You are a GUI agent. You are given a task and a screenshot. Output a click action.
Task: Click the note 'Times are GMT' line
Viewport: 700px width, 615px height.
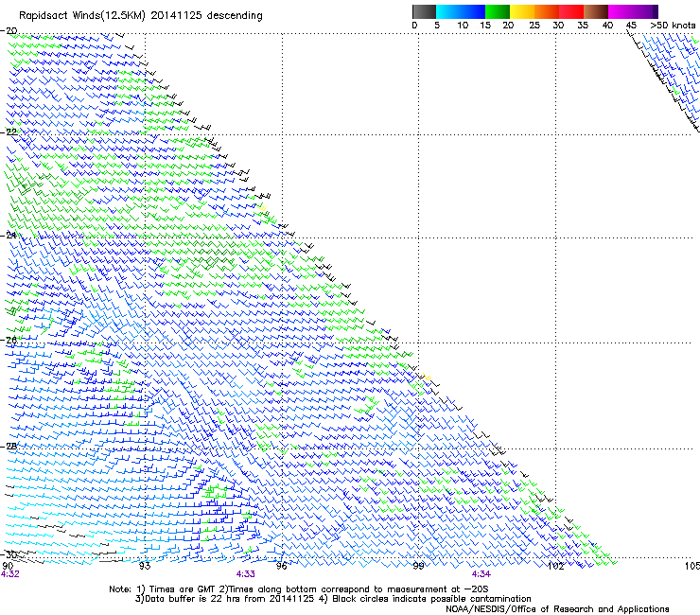point(298,589)
